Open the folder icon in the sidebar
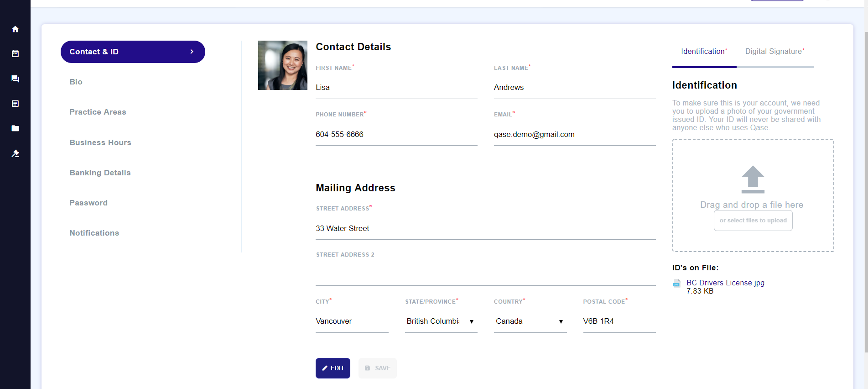Viewport: 868px width, 389px height. tap(15, 128)
